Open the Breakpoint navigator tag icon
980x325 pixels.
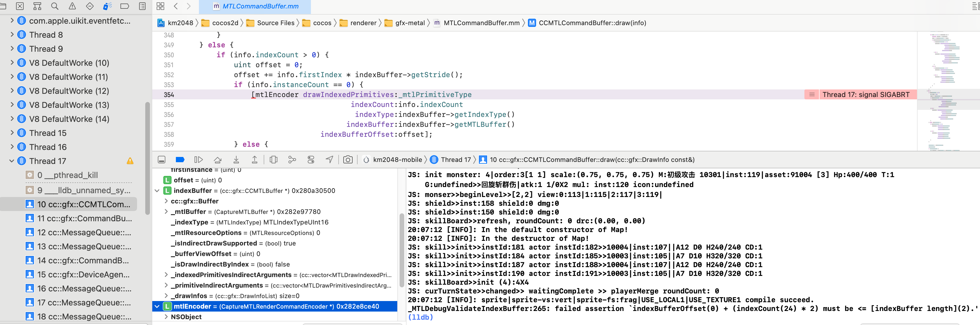[x=125, y=6]
